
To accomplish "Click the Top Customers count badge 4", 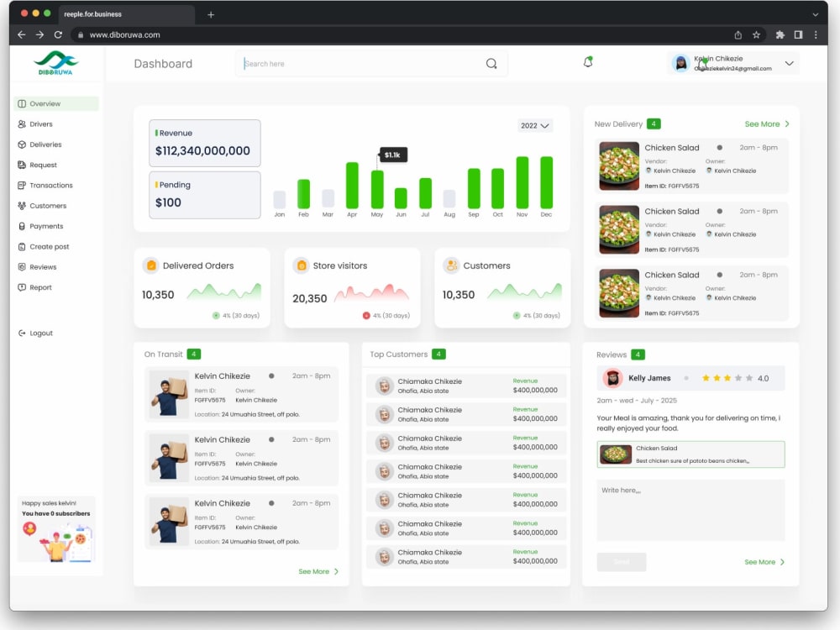I will pos(438,354).
